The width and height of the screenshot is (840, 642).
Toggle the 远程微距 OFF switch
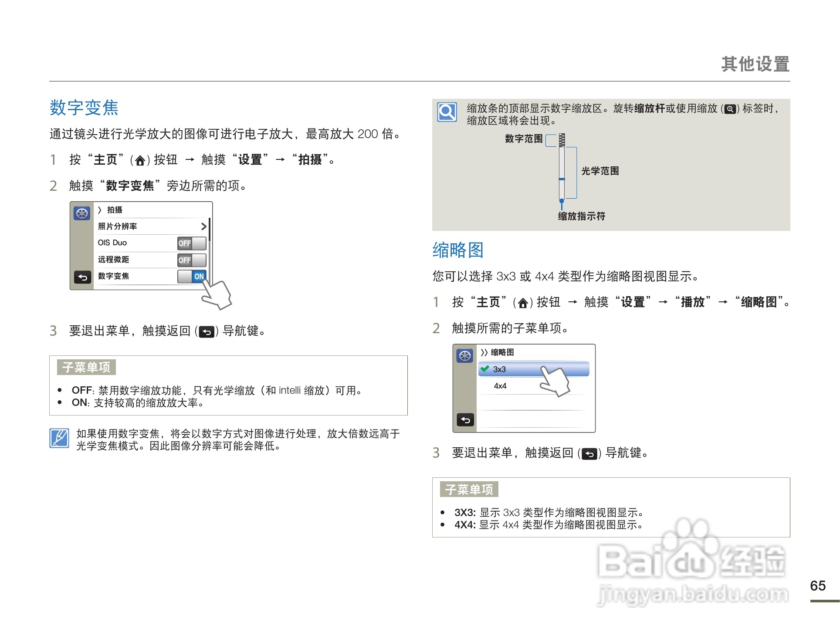192,260
